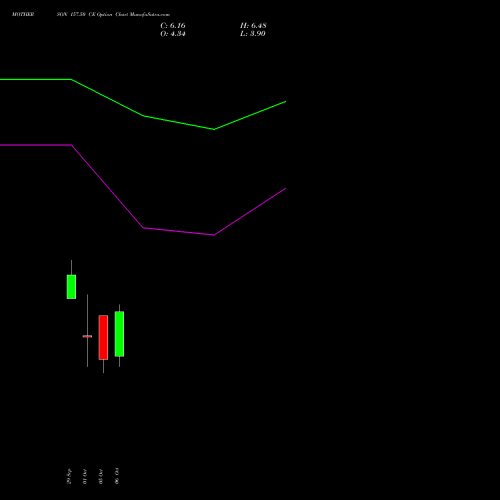Screen dimensions: 500x500
Task: Click the 29 Sep date axis label
Action: [69, 476]
